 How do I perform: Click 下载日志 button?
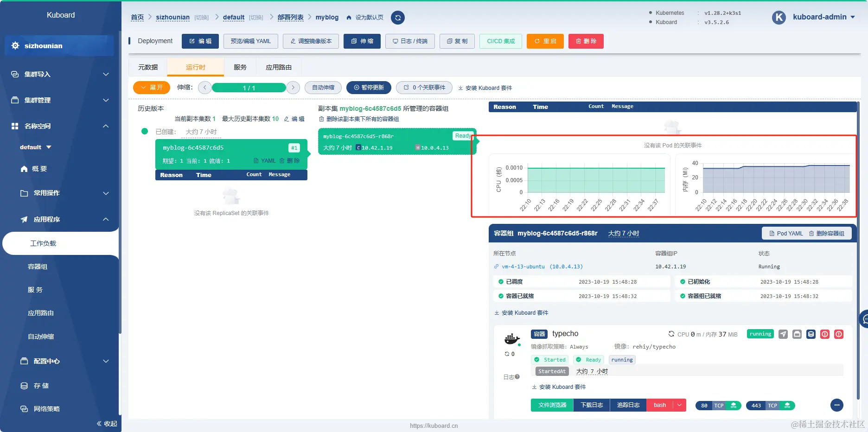[592, 405]
